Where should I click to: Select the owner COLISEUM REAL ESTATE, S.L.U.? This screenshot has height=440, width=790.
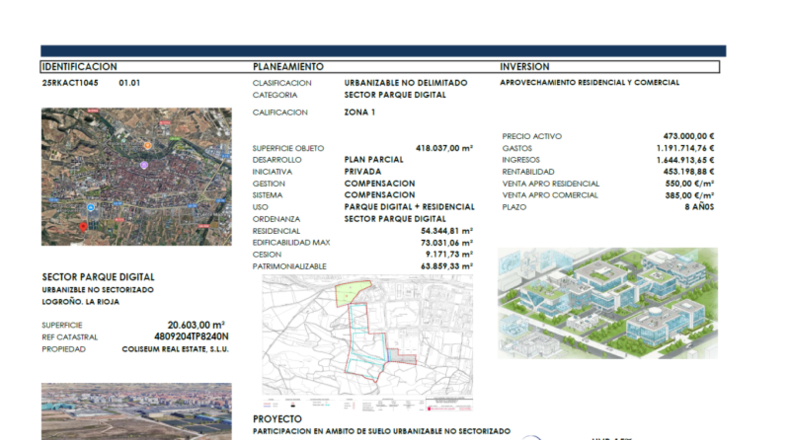175,349
